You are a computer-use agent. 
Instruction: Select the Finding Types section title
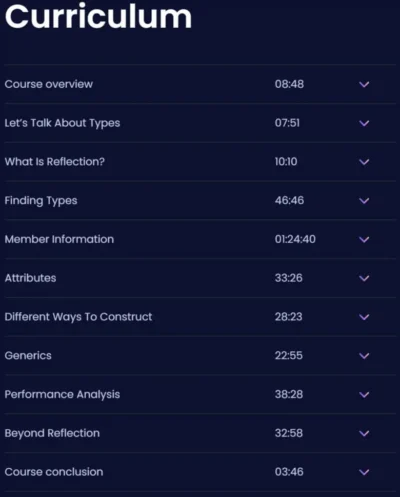coord(41,201)
